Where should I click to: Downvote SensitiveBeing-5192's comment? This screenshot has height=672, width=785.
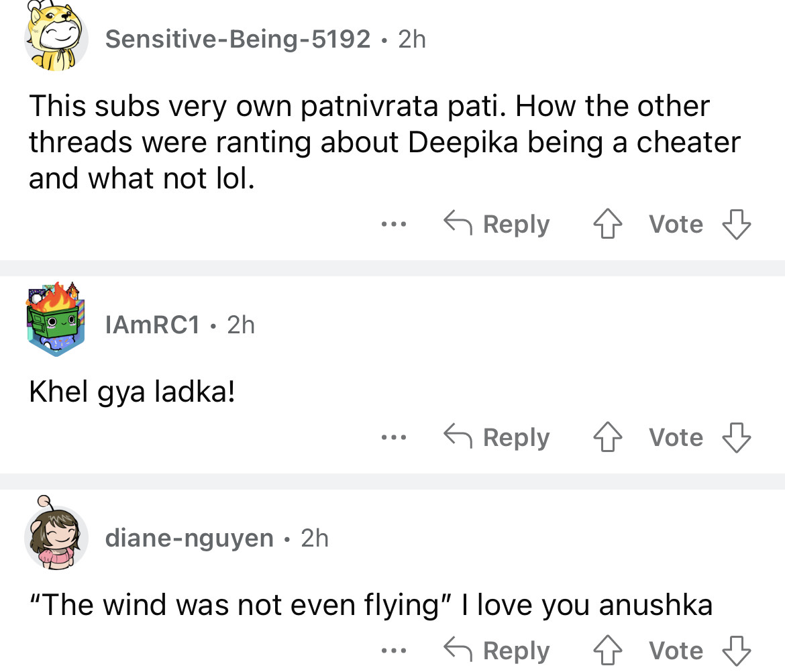tap(736, 225)
